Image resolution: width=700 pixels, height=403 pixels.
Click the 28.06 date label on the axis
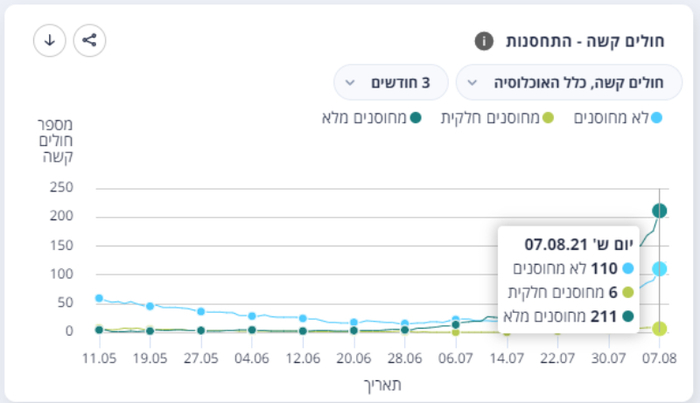click(405, 357)
